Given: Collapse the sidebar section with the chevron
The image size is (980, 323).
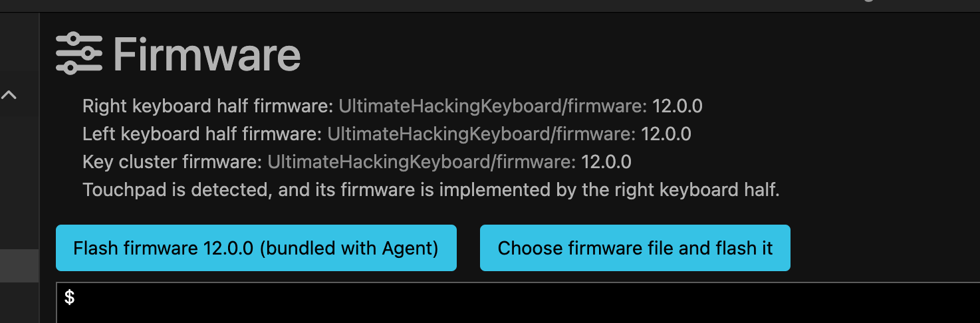Looking at the screenshot, I should 9,95.
